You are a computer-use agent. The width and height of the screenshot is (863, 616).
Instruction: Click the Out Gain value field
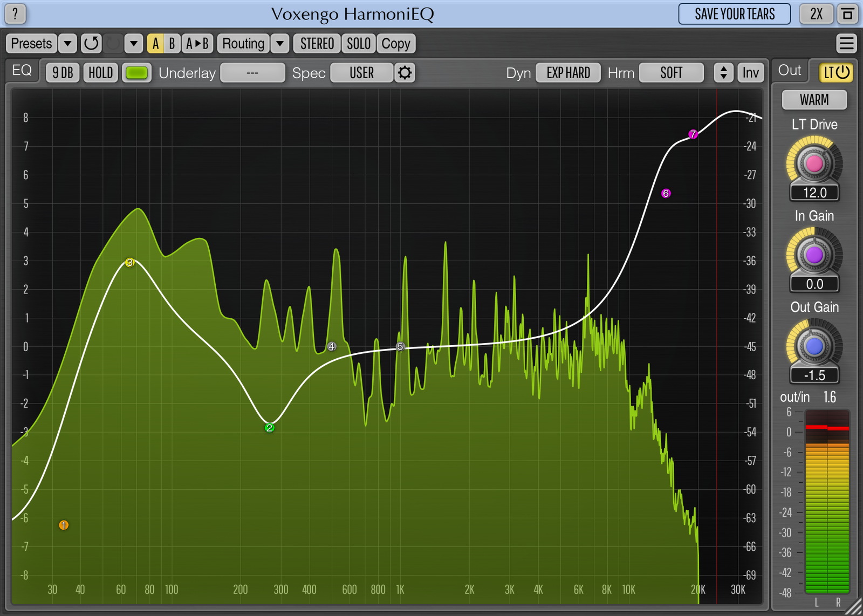[x=814, y=375]
